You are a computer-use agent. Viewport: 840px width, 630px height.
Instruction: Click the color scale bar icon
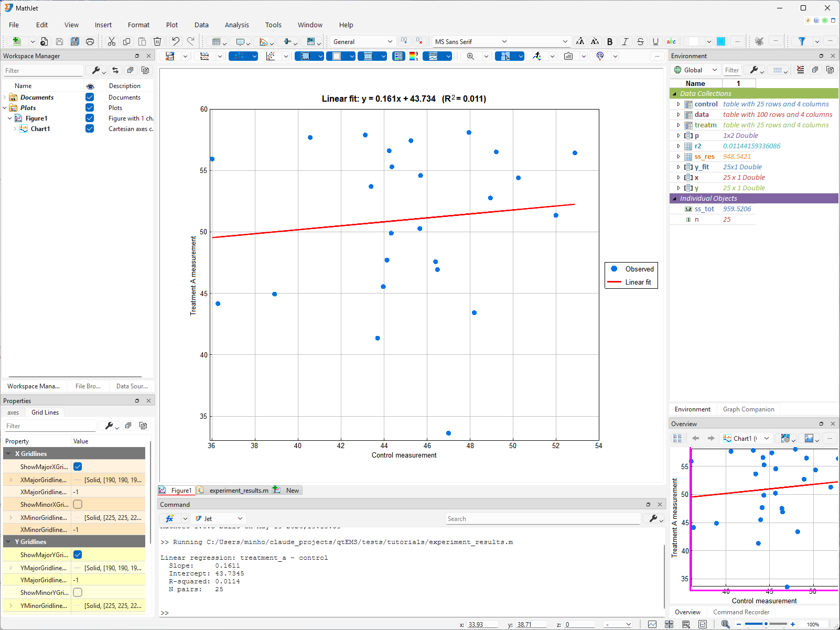coord(414,56)
